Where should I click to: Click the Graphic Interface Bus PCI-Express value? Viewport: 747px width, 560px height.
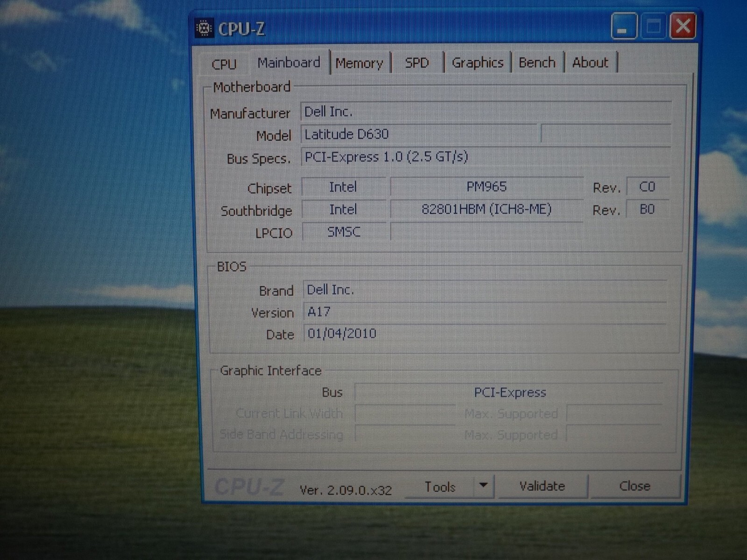pyautogui.click(x=509, y=392)
